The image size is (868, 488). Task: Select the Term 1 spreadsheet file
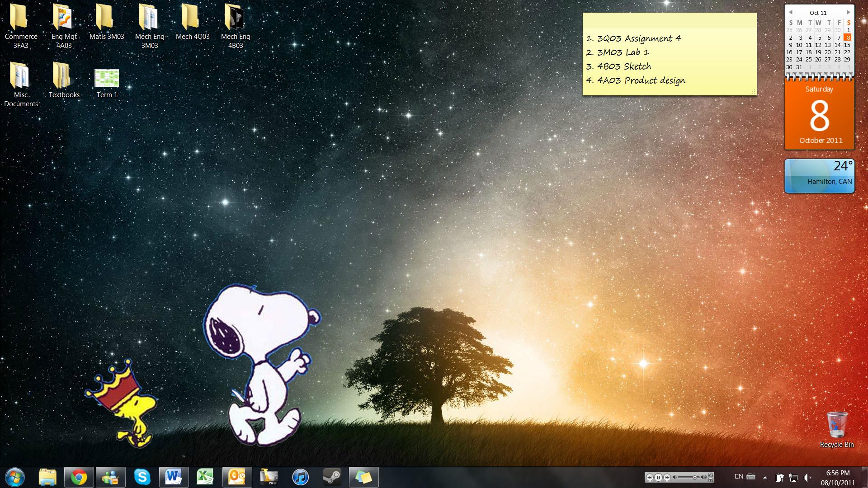tap(107, 83)
